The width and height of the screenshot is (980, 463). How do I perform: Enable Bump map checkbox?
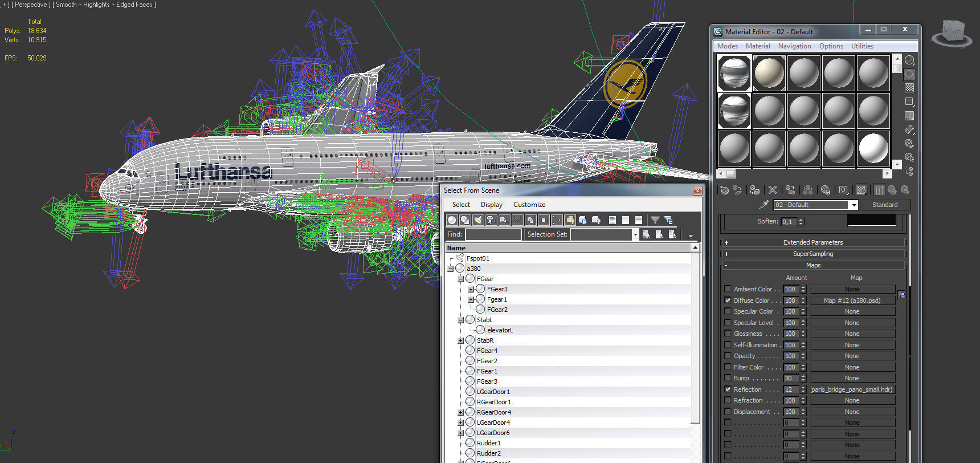click(x=728, y=378)
